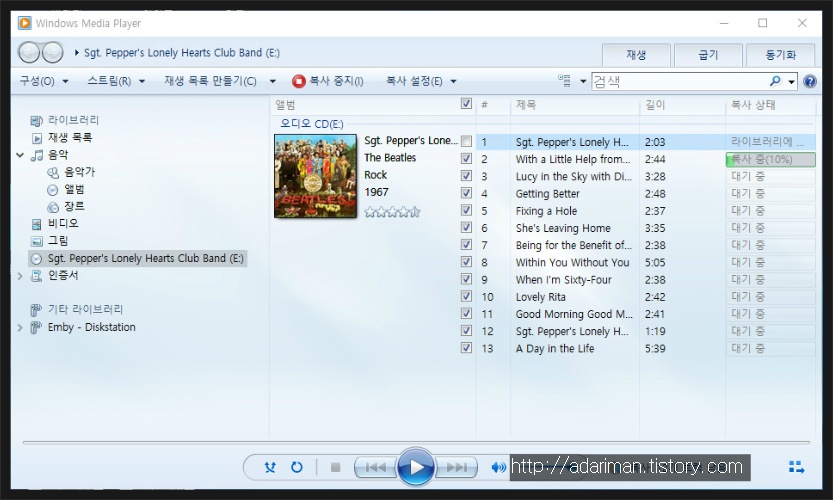833x500 pixels.
Task: Click the 검색 search input field
Action: 680,81
